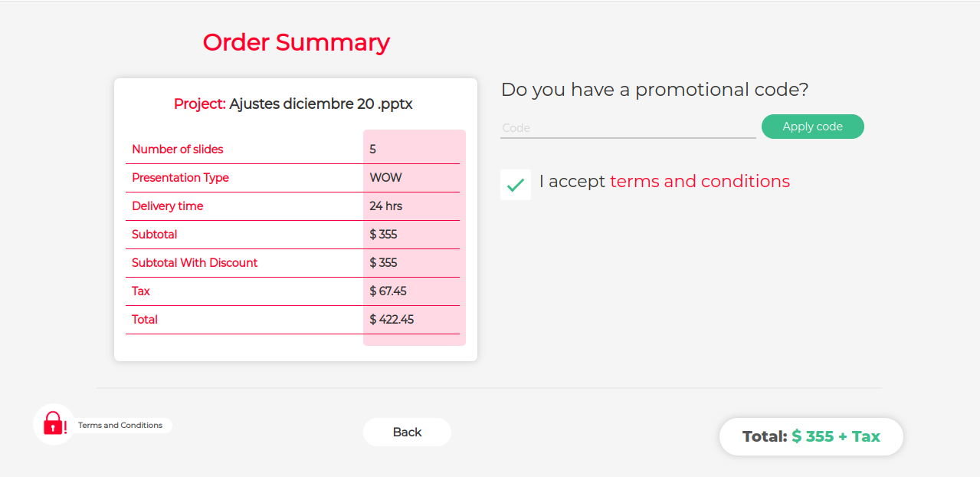Go back with the Back button
The width and height of the screenshot is (980, 477).
pos(407,432)
